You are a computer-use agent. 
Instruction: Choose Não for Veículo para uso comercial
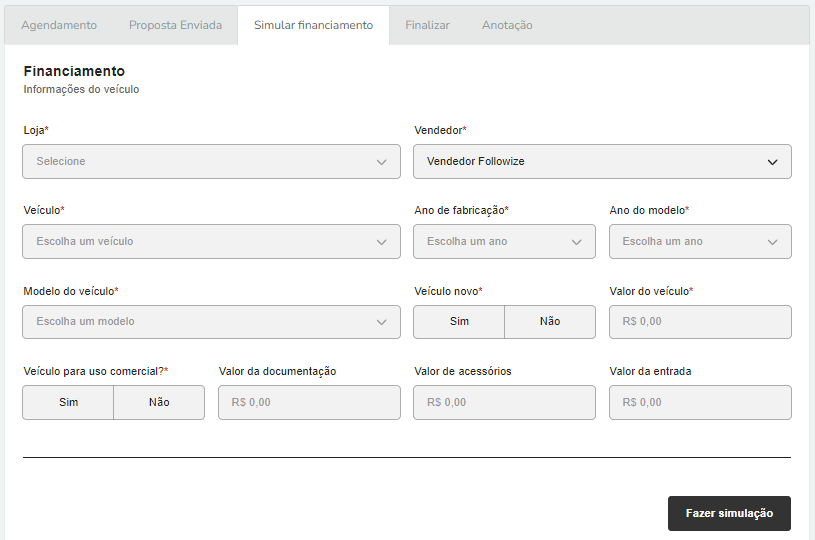click(159, 402)
